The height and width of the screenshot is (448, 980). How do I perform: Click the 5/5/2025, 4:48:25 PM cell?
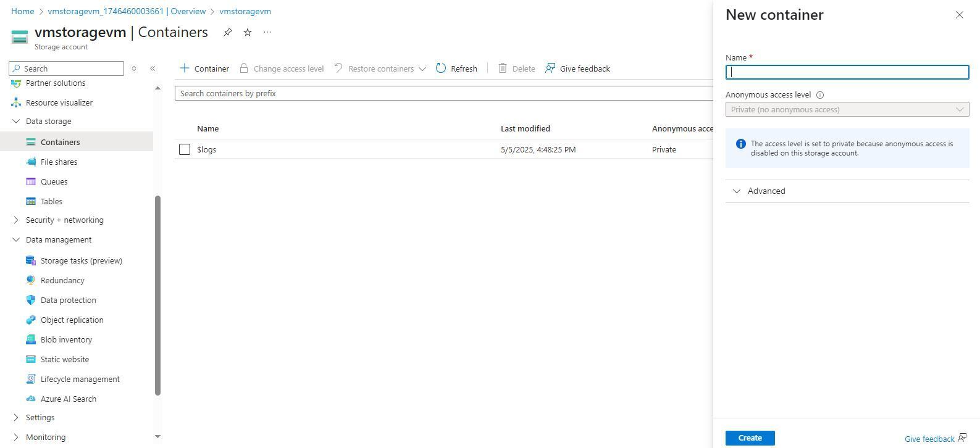pyautogui.click(x=538, y=149)
